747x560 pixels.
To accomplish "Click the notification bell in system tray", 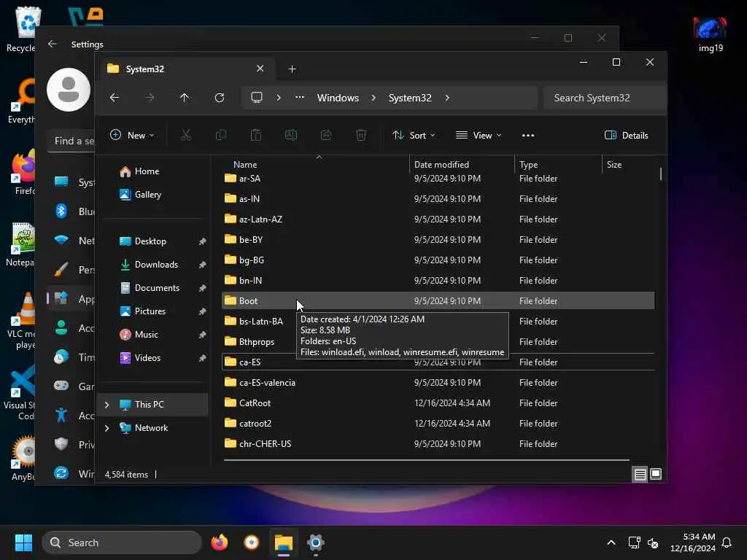I will point(727,542).
